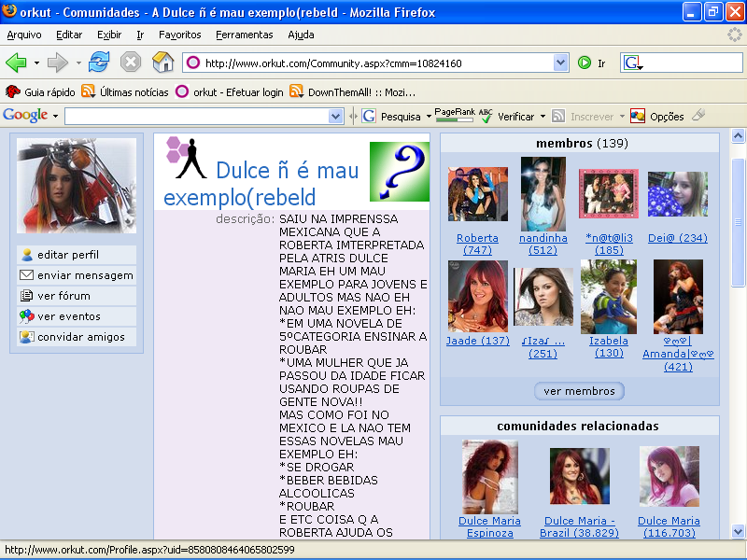Open the DownThemAll bookmark
747x560 pixels.
(353, 91)
